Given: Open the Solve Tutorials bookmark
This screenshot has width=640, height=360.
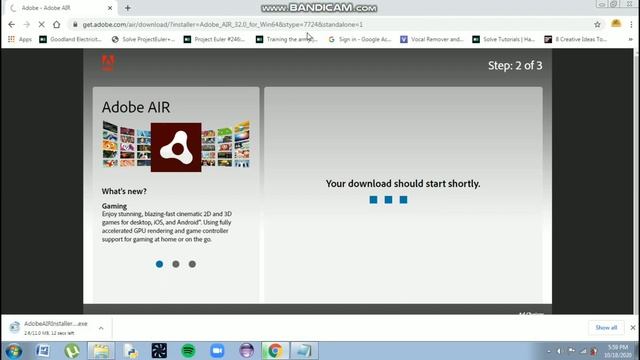Looking at the screenshot, I should (x=504, y=39).
